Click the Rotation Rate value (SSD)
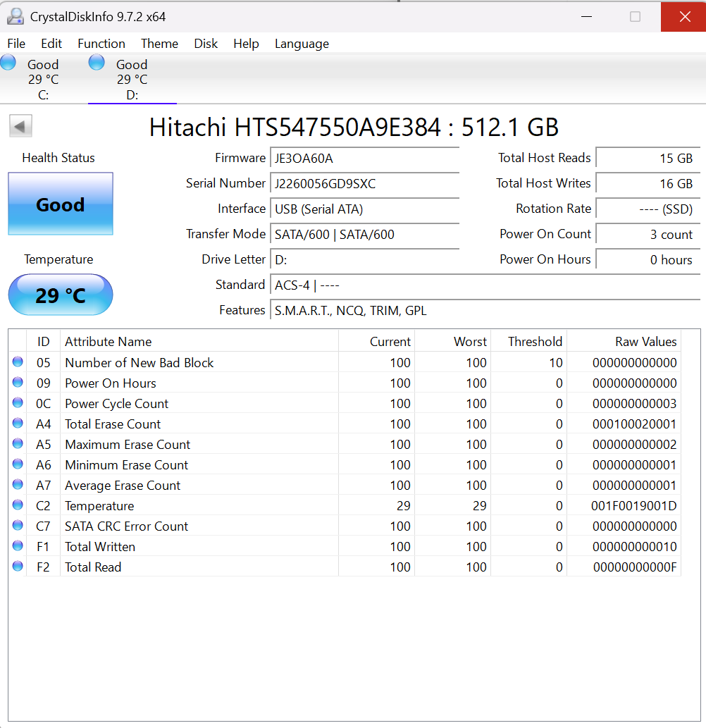Screen dimensions: 706x728 648,209
